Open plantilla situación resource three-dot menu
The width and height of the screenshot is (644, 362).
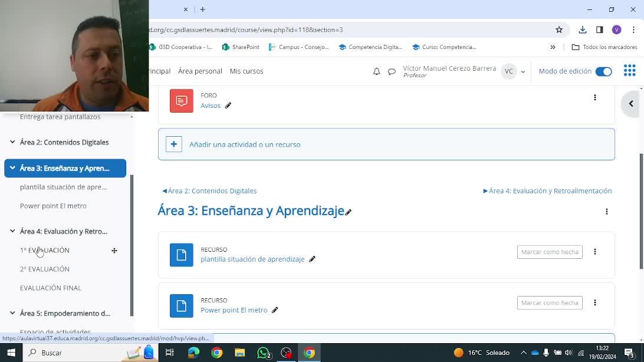click(594, 252)
